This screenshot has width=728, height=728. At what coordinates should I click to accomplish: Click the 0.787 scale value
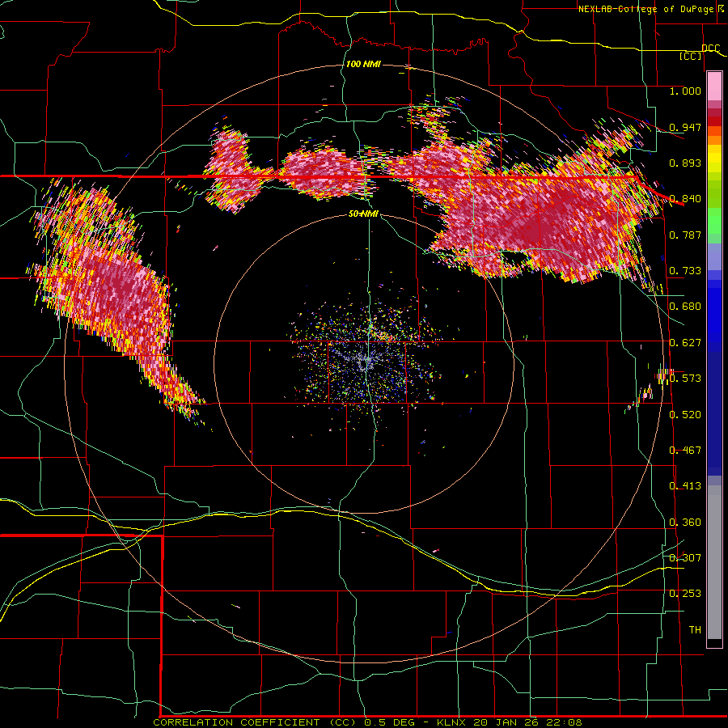(685, 235)
